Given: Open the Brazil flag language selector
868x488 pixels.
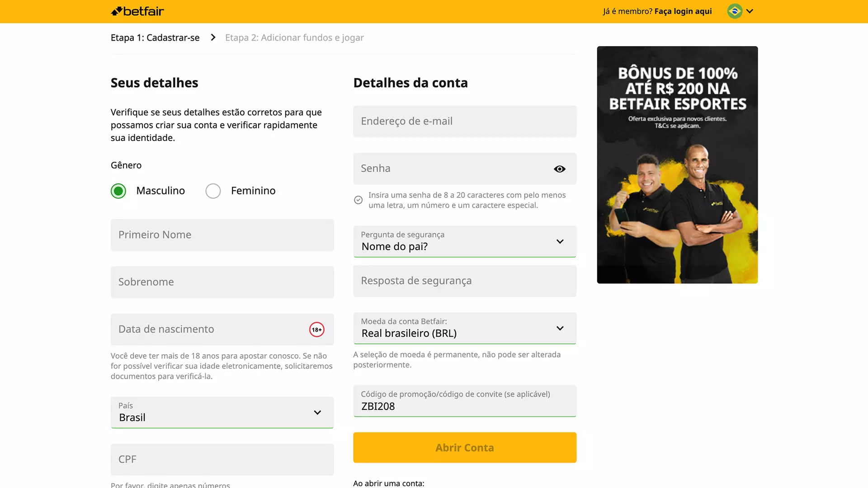Looking at the screenshot, I should [735, 11].
